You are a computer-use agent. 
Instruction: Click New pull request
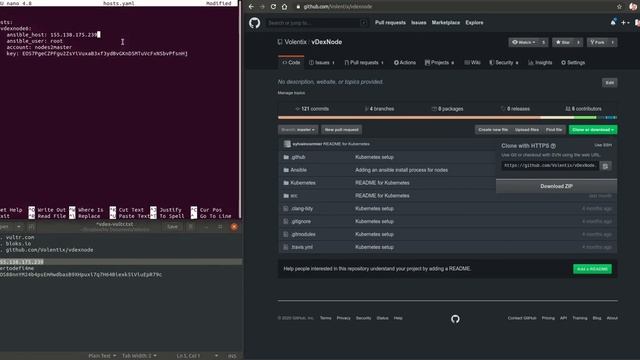tap(341, 130)
